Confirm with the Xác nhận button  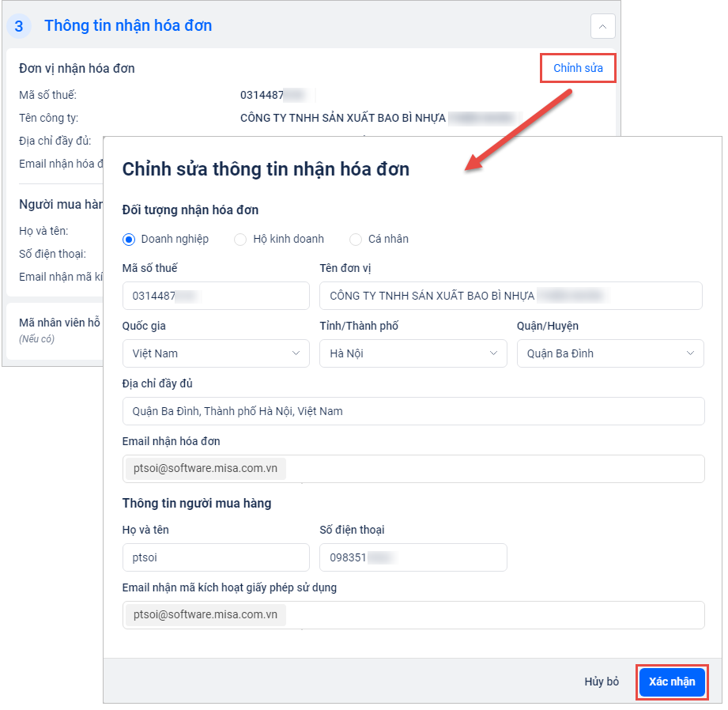coord(672,682)
